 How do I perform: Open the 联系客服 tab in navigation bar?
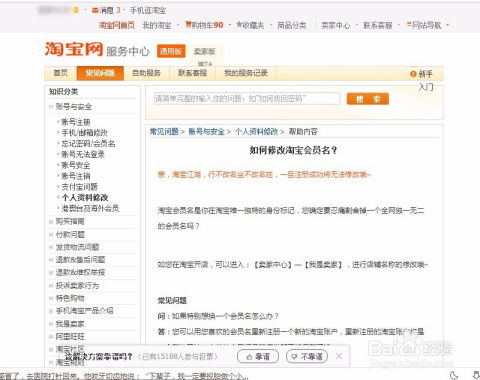[192, 73]
